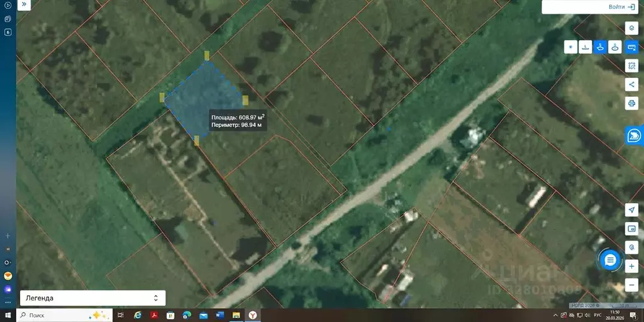
Task: Click the top polygon vertex handle
Action: (206, 56)
